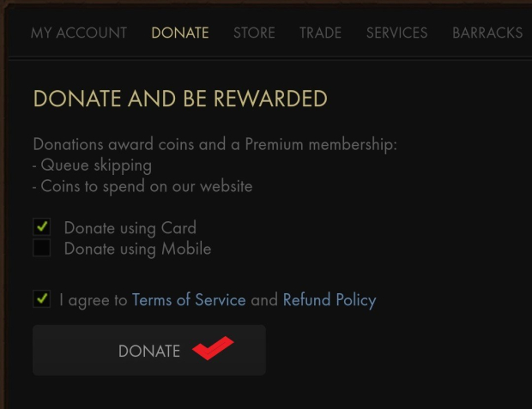
Task: Toggle the I agree checkbox
Action: (x=41, y=299)
